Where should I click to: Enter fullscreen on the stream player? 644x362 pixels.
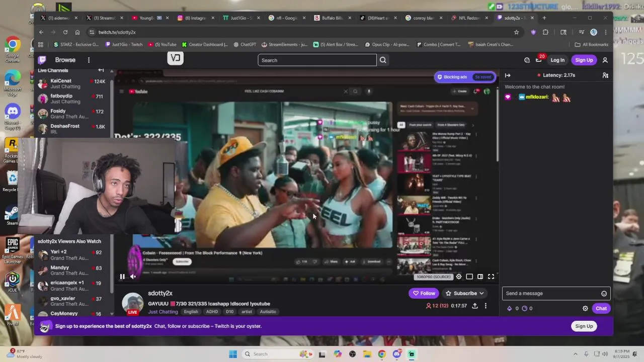click(491, 277)
